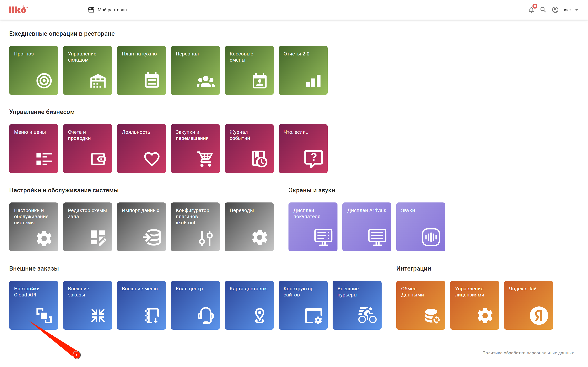The image size is (588, 367).
Task: Expand the user account dropdown
Action: pyautogui.click(x=577, y=10)
